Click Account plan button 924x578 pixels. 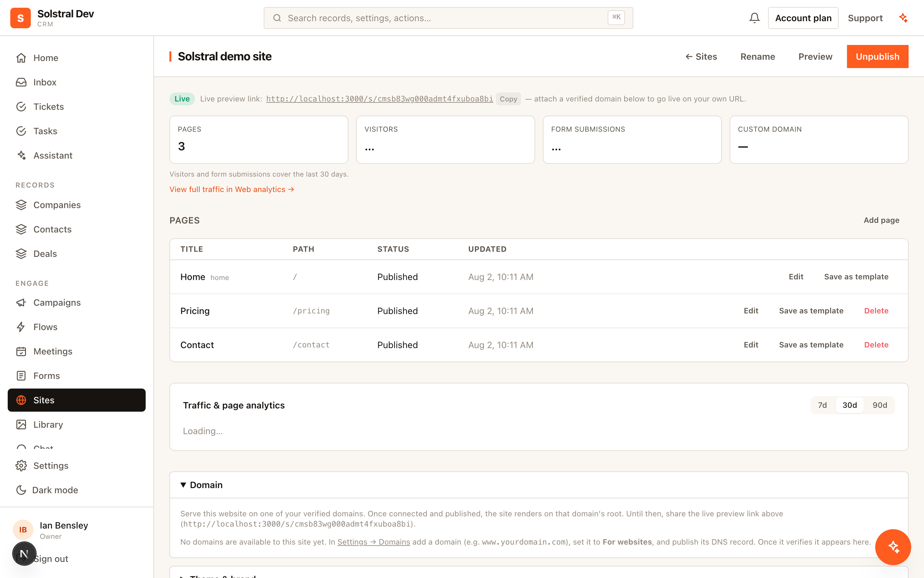point(803,18)
